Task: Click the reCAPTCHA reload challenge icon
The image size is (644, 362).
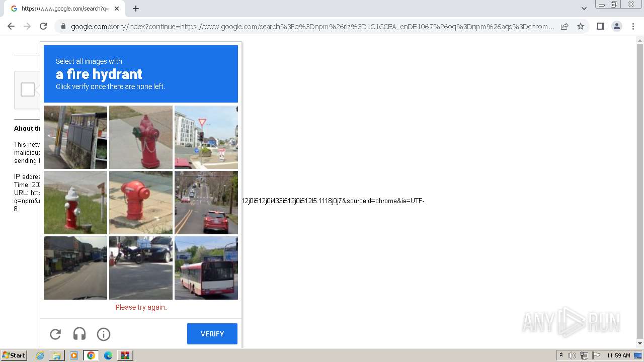Action: [x=55, y=334]
